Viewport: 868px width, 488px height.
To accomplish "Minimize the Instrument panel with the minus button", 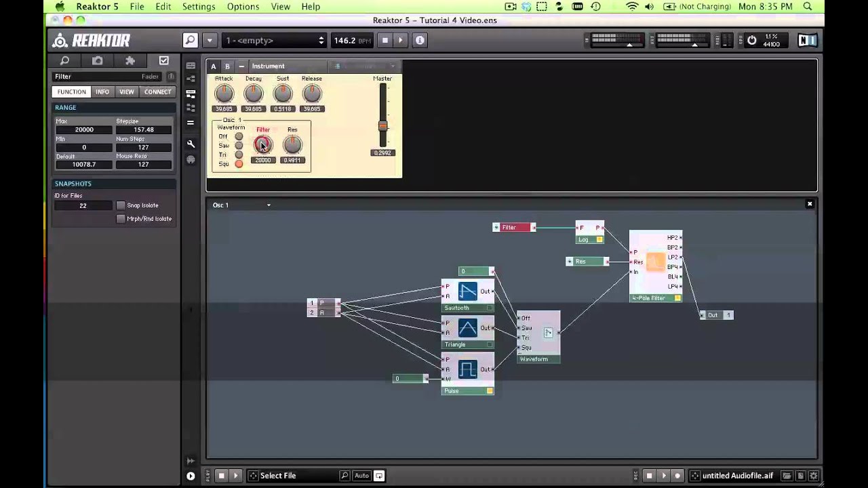I will point(241,66).
